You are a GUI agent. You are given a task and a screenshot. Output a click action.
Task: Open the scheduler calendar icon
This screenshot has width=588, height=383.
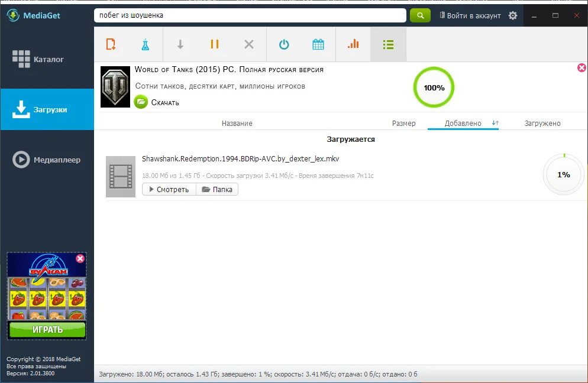pyautogui.click(x=318, y=44)
